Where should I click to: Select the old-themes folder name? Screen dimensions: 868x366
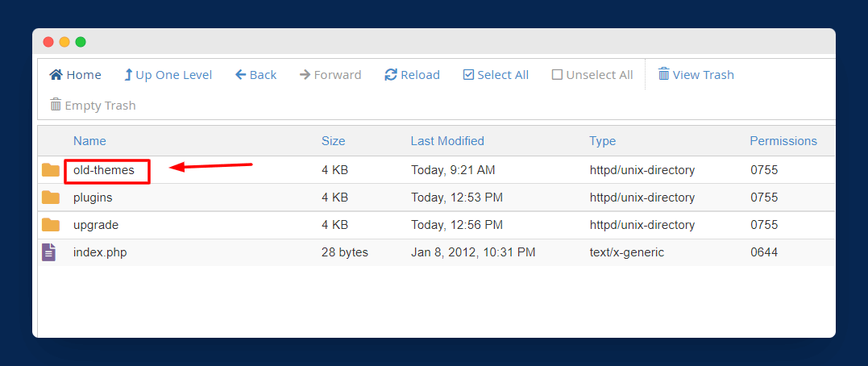tap(104, 170)
